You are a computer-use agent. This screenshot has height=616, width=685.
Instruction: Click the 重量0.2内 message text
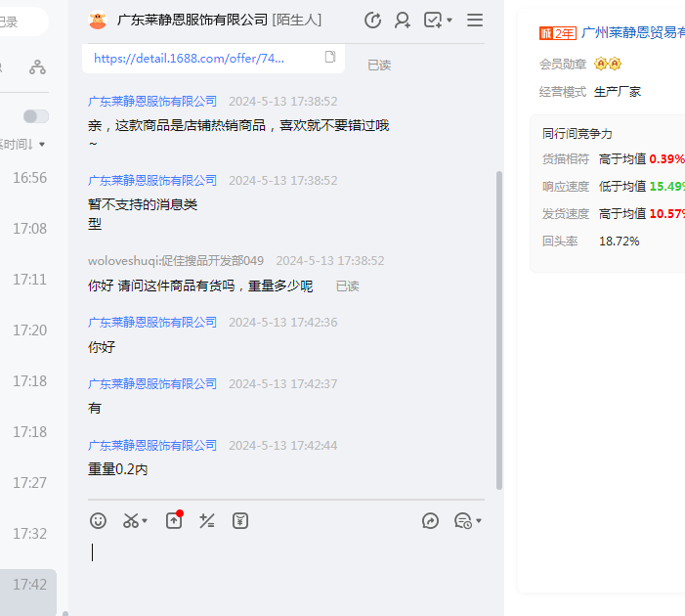[x=118, y=469]
